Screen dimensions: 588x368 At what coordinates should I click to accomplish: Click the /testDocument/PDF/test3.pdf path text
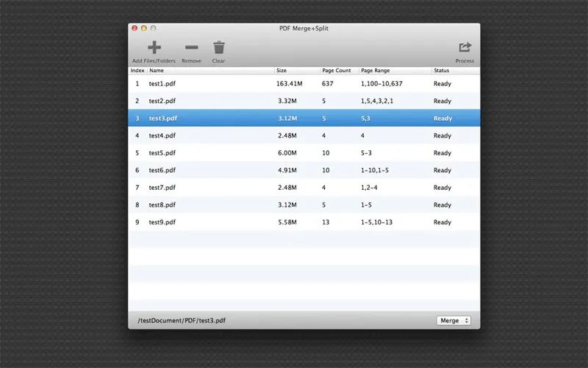182,320
